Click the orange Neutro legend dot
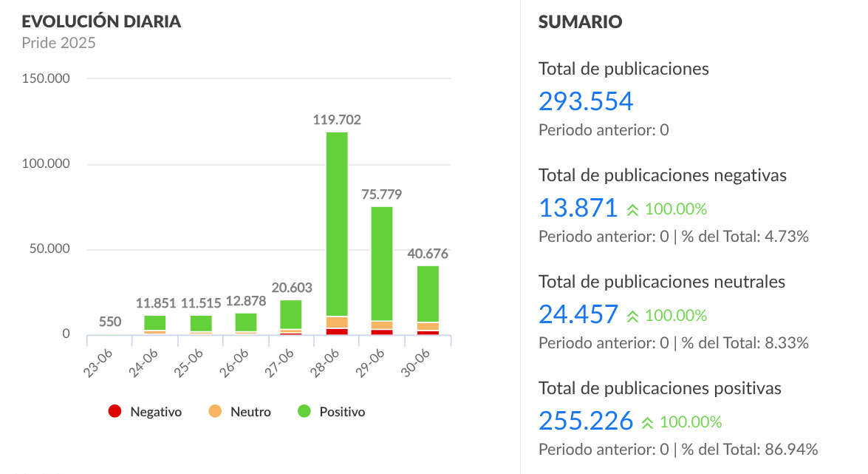The image size is (868, 474). coord(215,412)
